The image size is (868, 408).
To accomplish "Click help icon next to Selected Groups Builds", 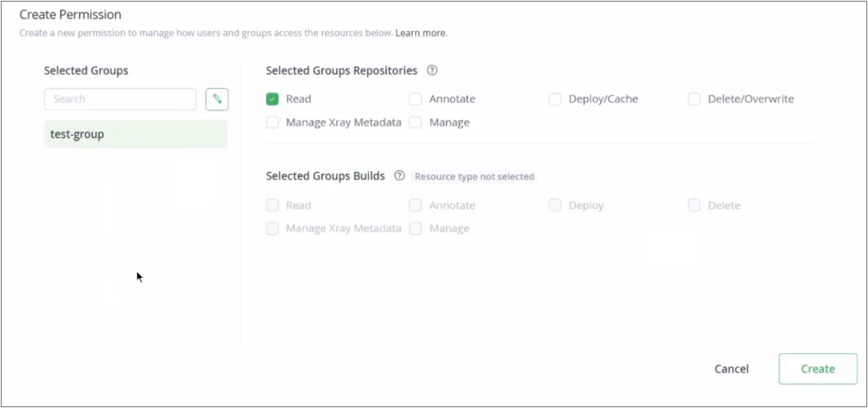I will (x=399, y=176).
